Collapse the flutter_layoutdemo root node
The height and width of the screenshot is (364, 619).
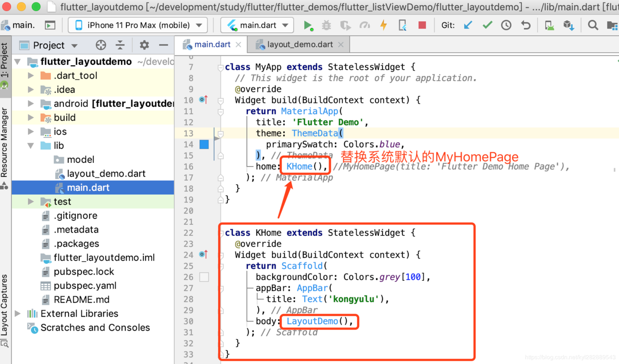coord(18,61)
